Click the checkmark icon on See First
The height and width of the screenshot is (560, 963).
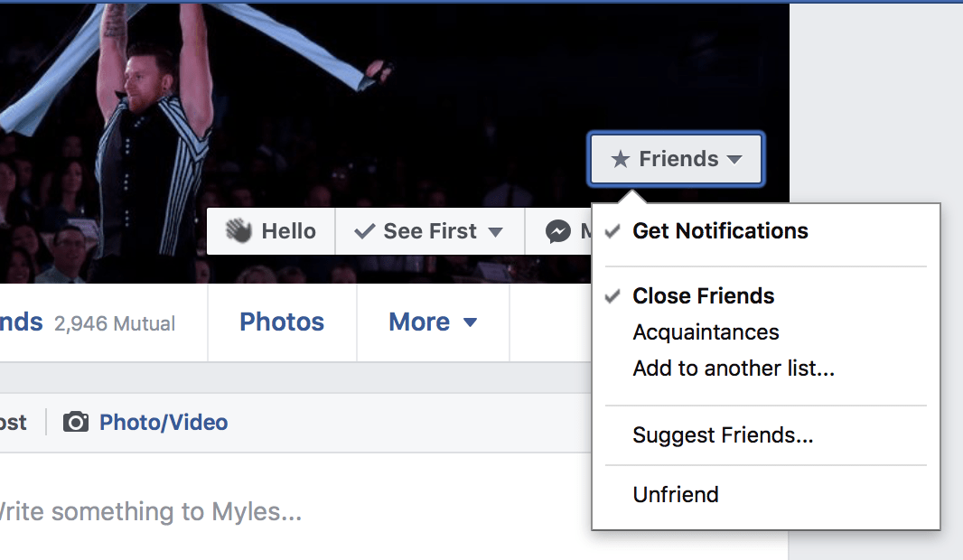pos(365,231)
